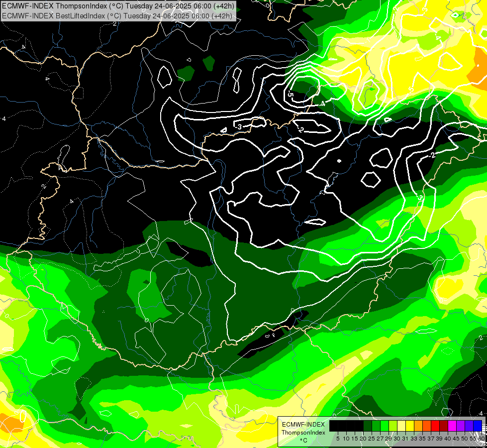The image size is (487, 448).
Task: Click the legend tick value '10'
Action: point(346,439)
